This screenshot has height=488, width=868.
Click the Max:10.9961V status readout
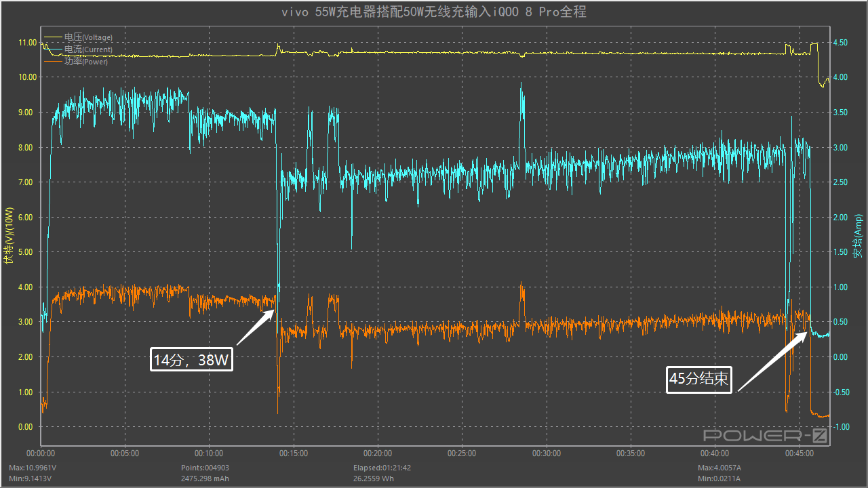click(33, 468)
